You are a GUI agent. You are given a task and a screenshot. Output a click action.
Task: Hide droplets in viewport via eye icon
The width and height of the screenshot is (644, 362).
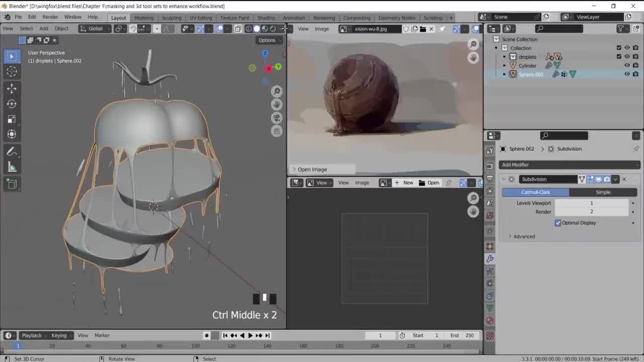click(627, 57)
